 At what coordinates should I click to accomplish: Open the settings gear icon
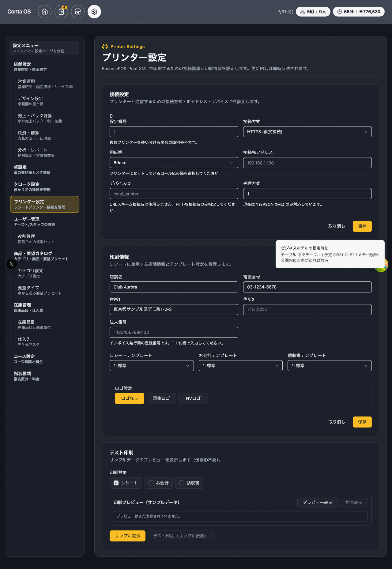pyautogui.click(x=94, y=12)
